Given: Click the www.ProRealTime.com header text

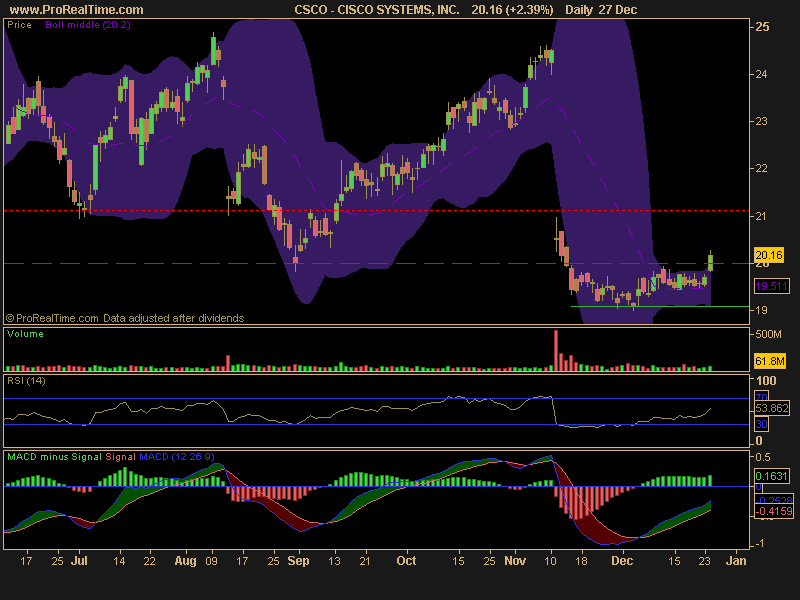Looking at the screenshot, I should click(x=77, y=10).
